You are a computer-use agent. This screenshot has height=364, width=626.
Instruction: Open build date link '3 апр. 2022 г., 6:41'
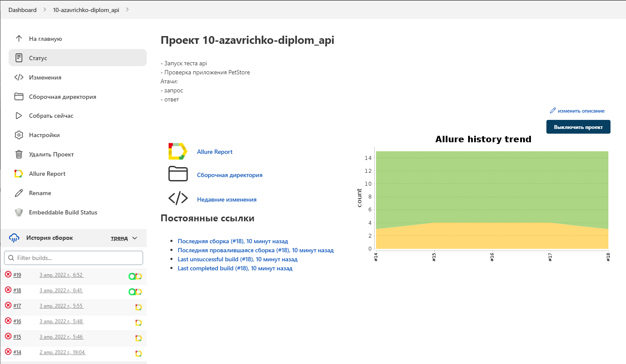click(61, 291)
